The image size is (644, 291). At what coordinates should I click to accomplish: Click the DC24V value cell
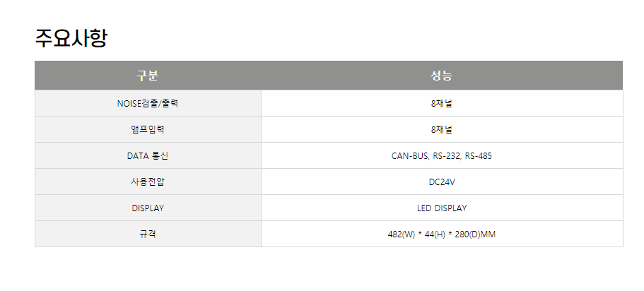pos(442,182)
